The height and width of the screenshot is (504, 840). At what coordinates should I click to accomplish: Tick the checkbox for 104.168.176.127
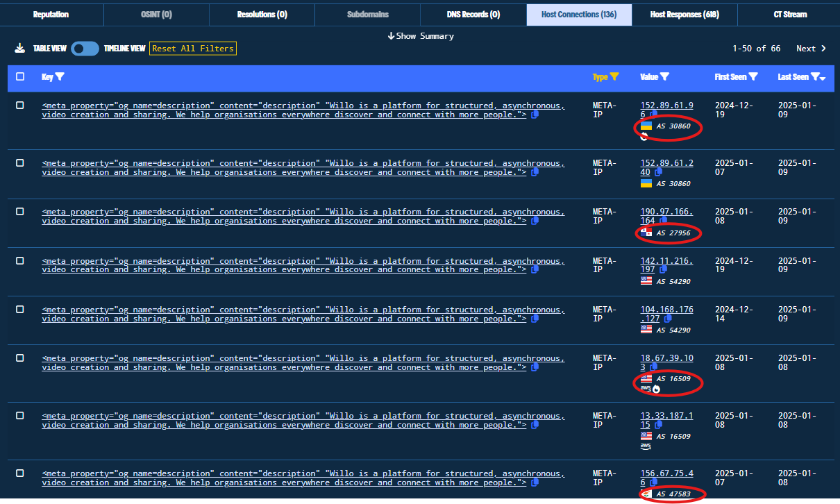click(20, 310)
